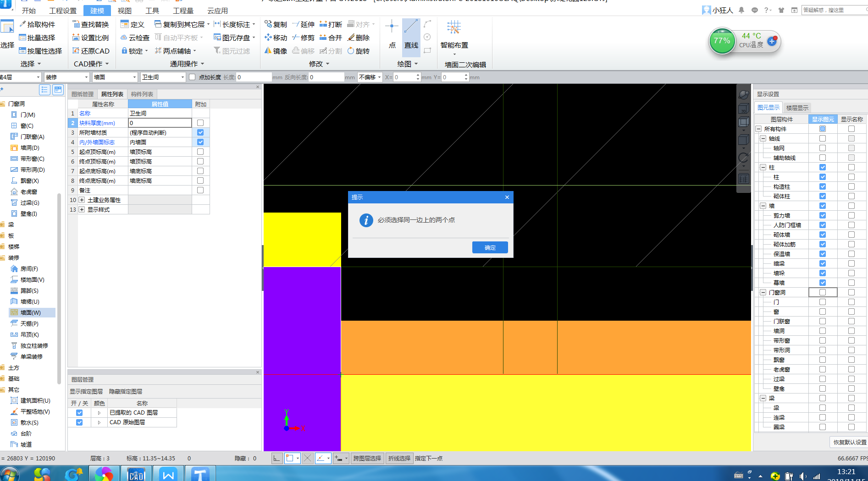Run 云检查 cloud check
The width and height of the screenshot is (868, 481).
coord(135,38)
